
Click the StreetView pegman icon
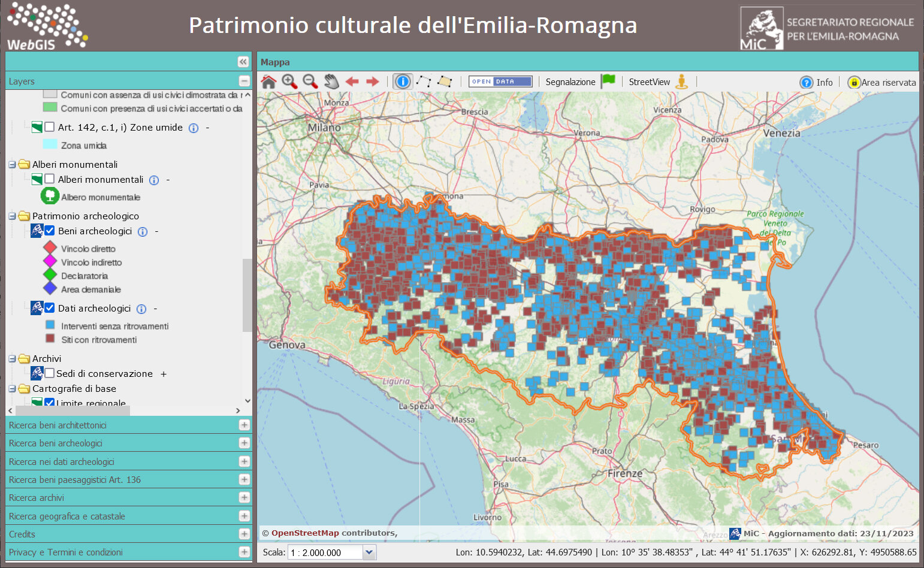coord(681,82)
